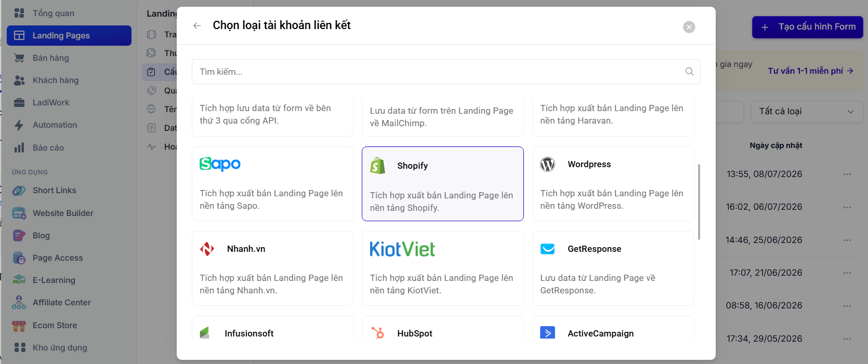Click the back arrow in the dialog header
Screen dimensions: 868x364
click(197, 25)
